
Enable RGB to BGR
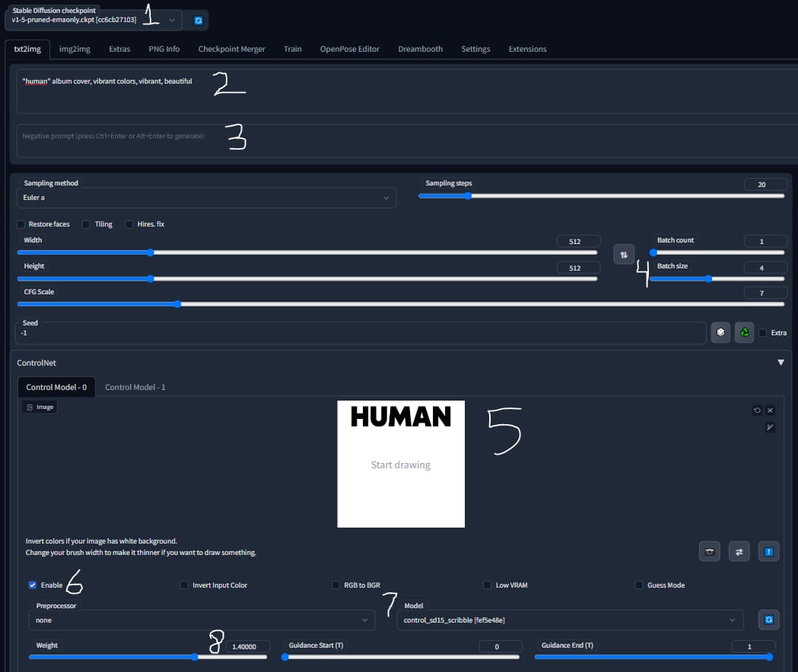[335, 585]
